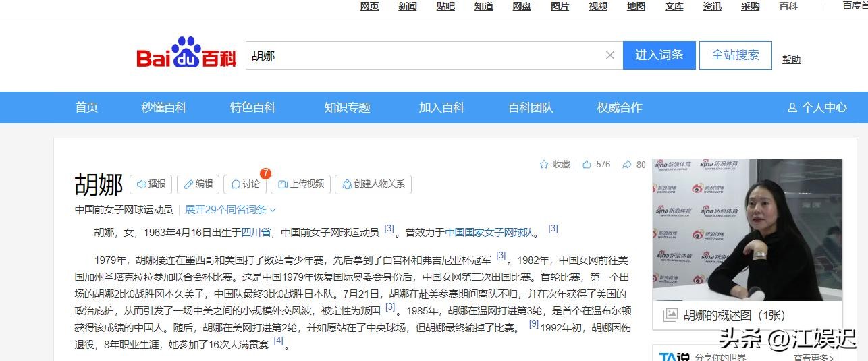Expand 展开29个同名词条 list

click(230, 210)
